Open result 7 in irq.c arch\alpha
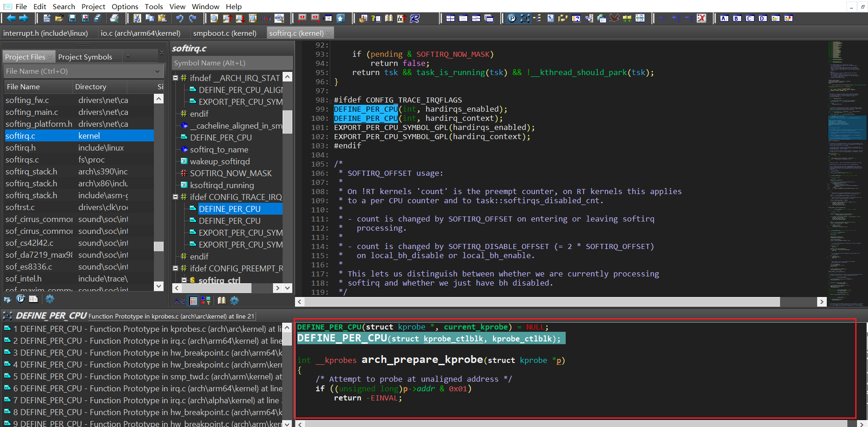The width and height of the screenshot is (868, 427). [143, 400]
